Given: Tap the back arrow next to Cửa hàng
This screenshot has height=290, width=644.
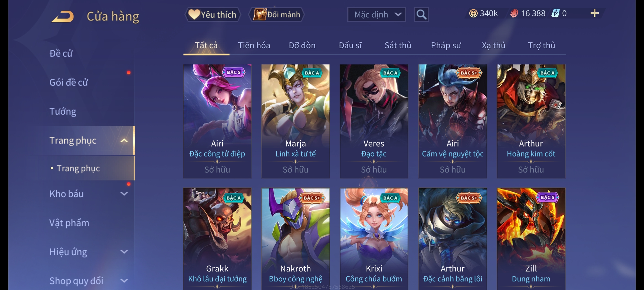Looking at the screenshot, I should [63, 16].
